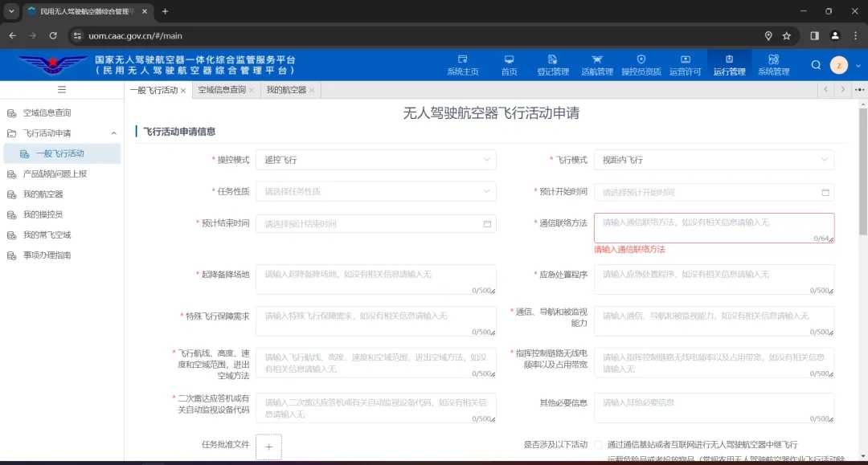Viewport: 868px width, 465px height.
Task: Switch to the 空域信息查询 tab
Action: pyautogui.click(x=222, y=90)
